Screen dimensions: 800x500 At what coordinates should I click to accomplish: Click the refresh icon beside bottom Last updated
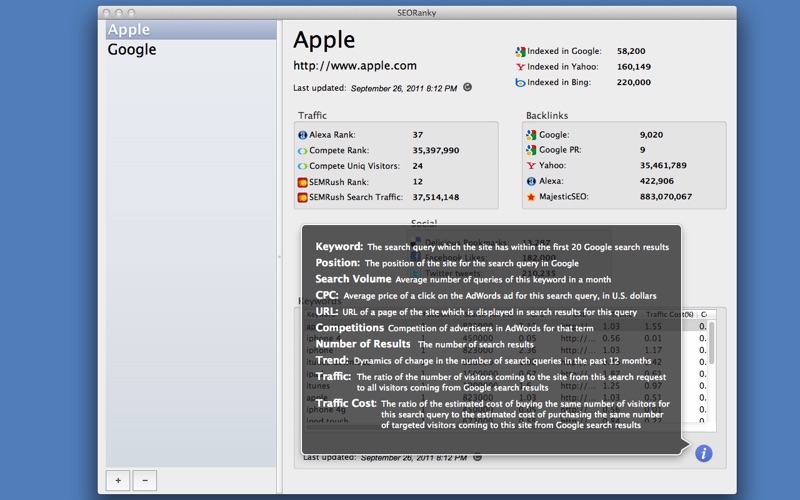pyautogui.click(x=478, y=457)
